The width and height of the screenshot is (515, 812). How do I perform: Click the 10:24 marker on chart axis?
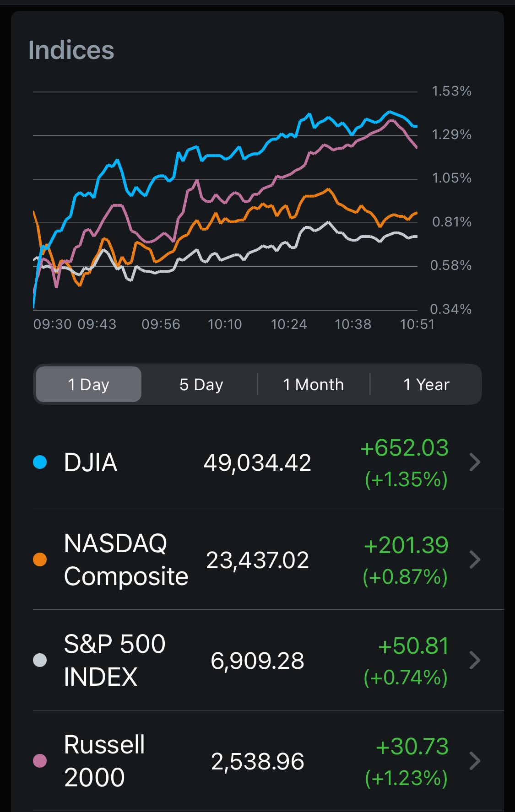tap(289, 324)
